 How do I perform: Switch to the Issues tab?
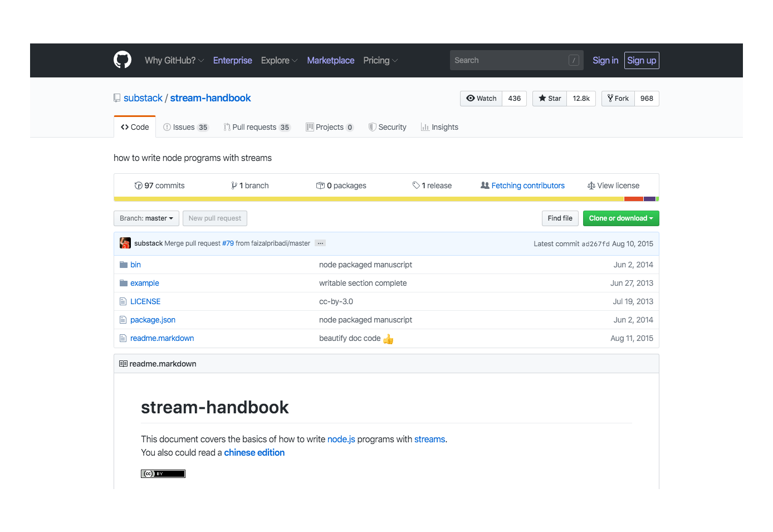click(185, 127)
